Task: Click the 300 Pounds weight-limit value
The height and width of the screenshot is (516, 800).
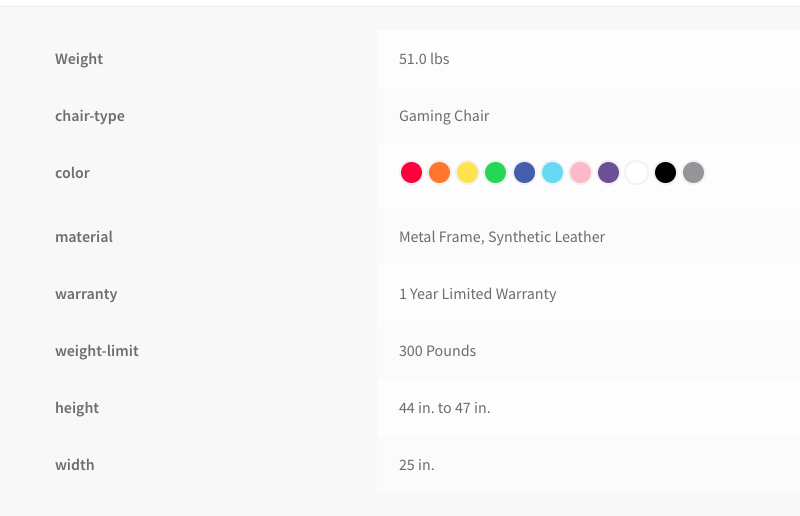Action: pyautogui.click(x=437, y=351)
